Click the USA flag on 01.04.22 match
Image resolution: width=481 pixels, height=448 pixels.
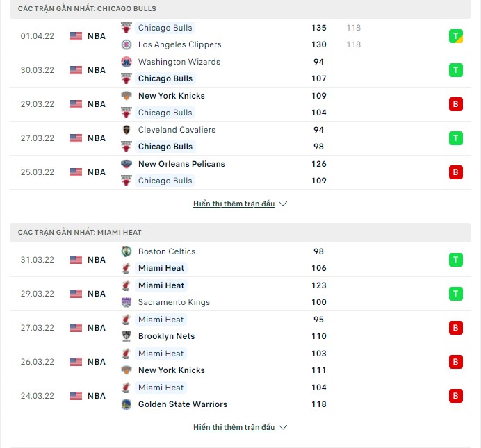click(x=76, y=36)
